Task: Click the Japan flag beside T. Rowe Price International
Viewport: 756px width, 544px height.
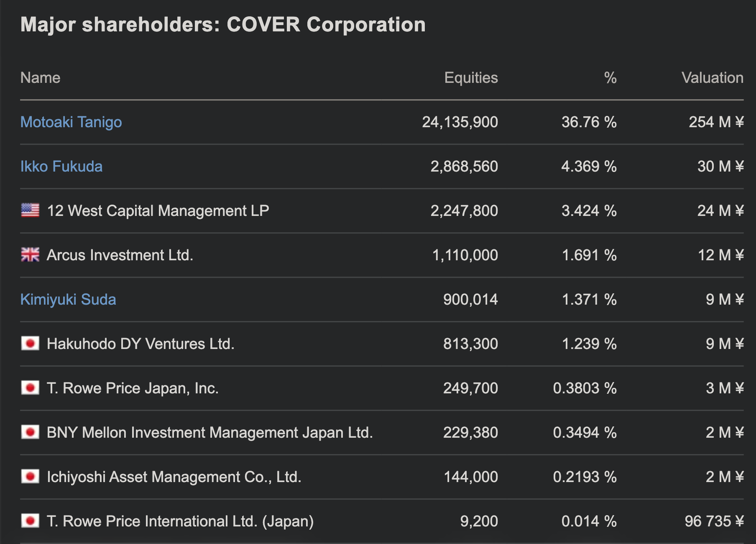Action: pos(30,521)
